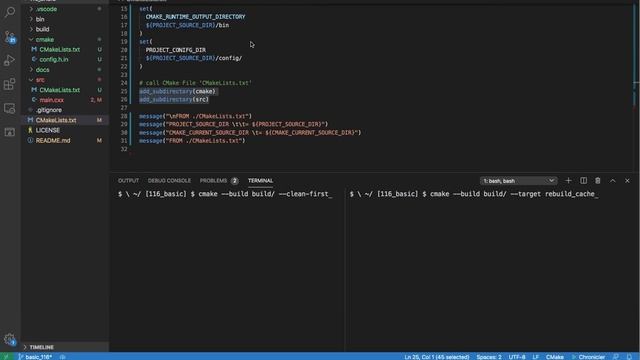Open the Source Control view
Viewport: 640px width, 360px height.
pos(9,37)
